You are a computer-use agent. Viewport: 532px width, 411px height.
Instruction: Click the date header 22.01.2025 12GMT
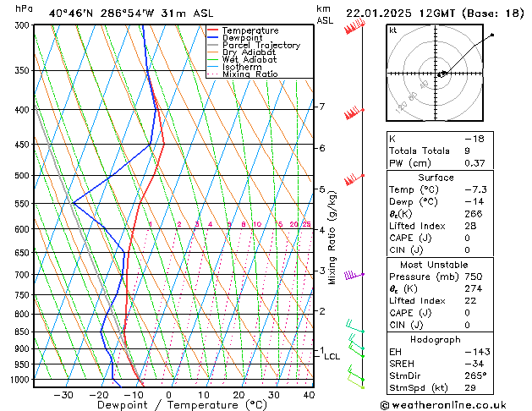click(435, 13)
